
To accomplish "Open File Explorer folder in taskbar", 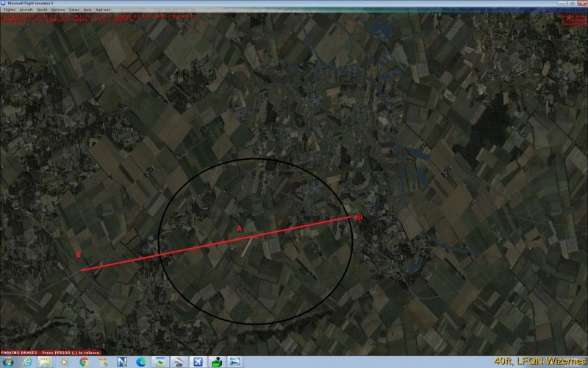I will point(45,362).
